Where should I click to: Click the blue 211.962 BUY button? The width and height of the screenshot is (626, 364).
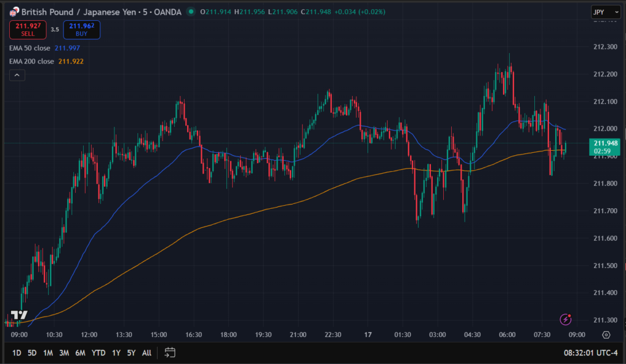pos(81,30)
